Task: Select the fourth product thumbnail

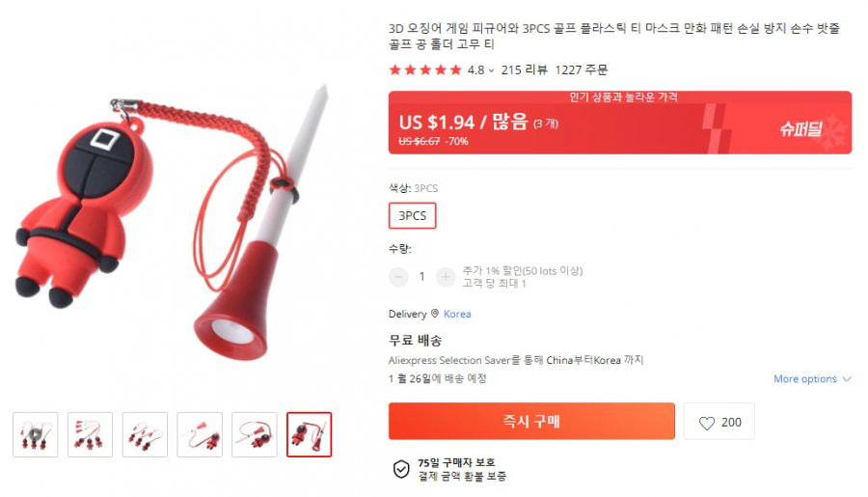Action: pyautogui.click(x=200, y=434)
